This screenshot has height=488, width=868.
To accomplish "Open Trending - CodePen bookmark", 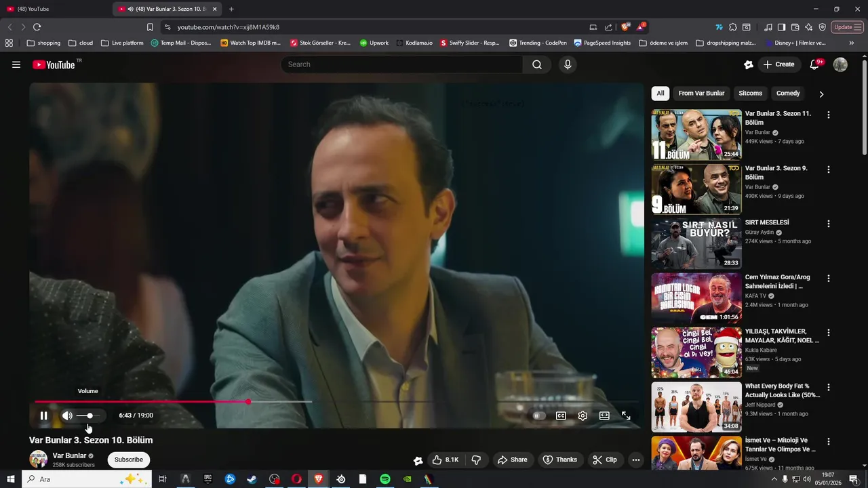I will click(538, 43).
